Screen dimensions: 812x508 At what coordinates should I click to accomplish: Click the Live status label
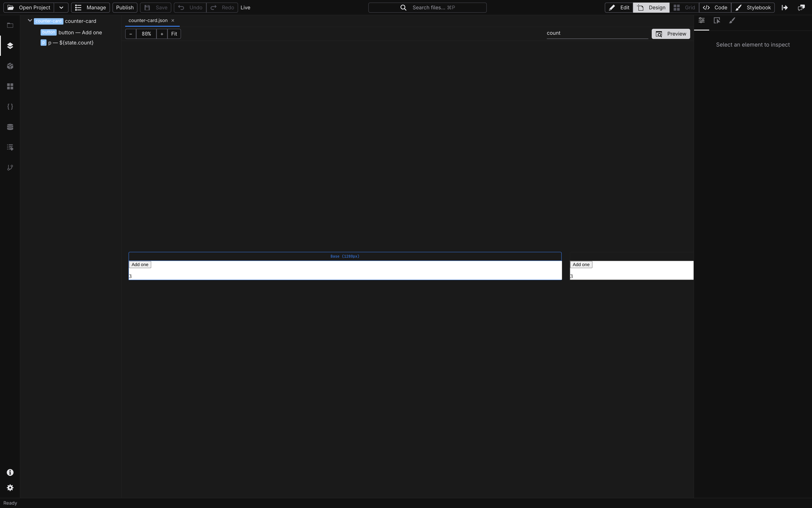(x=245, y=7)
